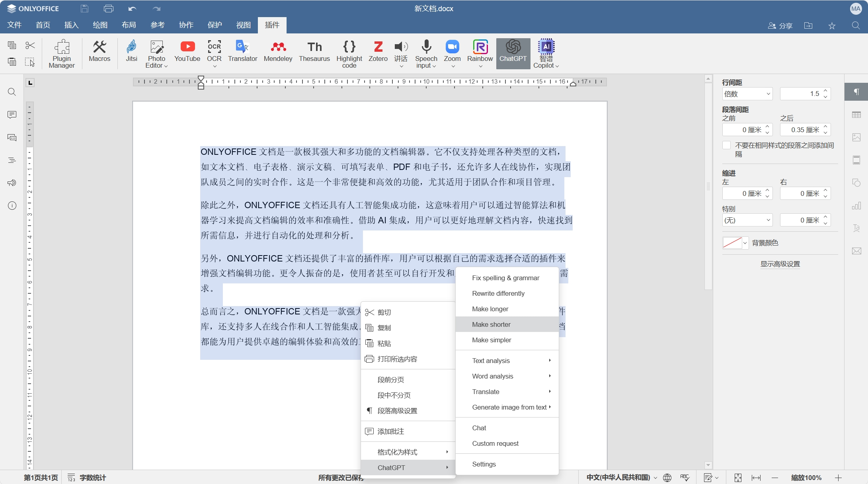Open the Plugin Manager
Screen dimensions: 868x484
click(x=62, y=54)
